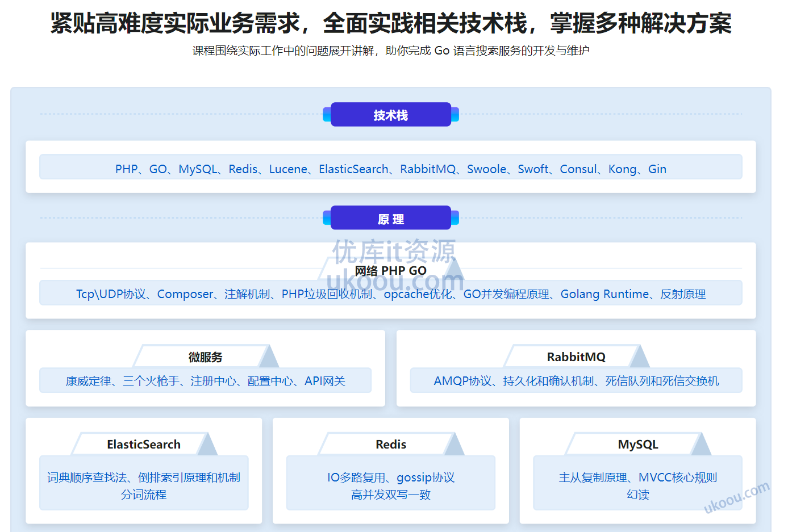Click the RabbitMQ card title
The image size is (788, 532).
tap(576, 357)
